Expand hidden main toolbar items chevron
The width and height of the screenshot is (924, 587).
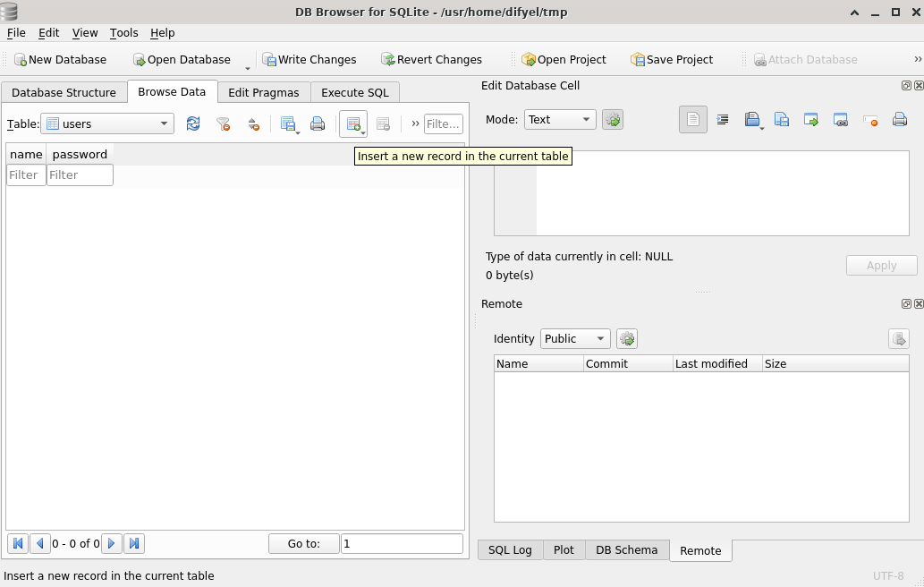[x=918, y=60]
